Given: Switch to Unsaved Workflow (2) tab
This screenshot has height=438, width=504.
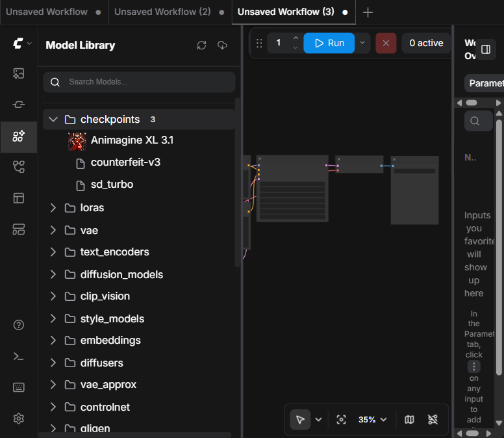Looking at the screenshot, I should click(x=170, y=12).
